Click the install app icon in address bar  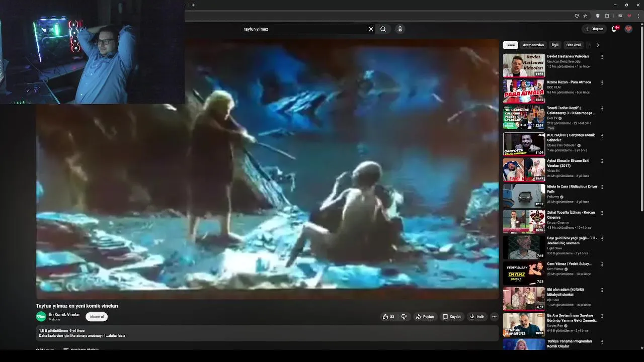(577, 16)
